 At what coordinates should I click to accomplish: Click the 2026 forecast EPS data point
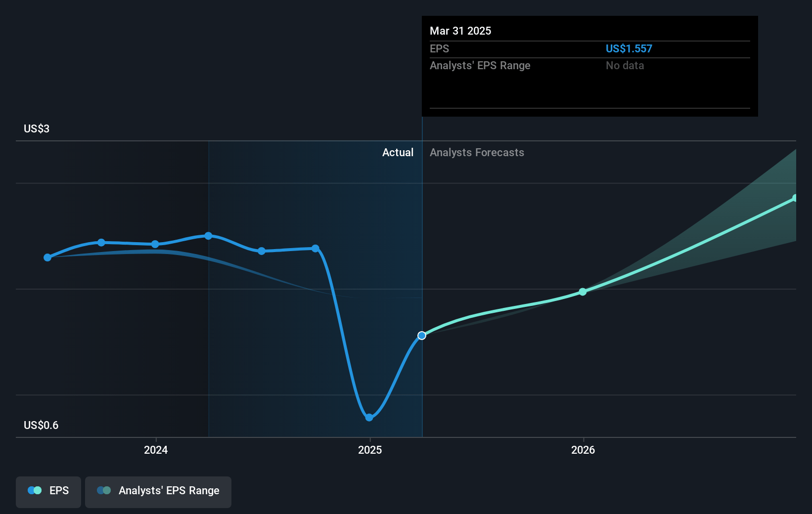click(583, 292)
